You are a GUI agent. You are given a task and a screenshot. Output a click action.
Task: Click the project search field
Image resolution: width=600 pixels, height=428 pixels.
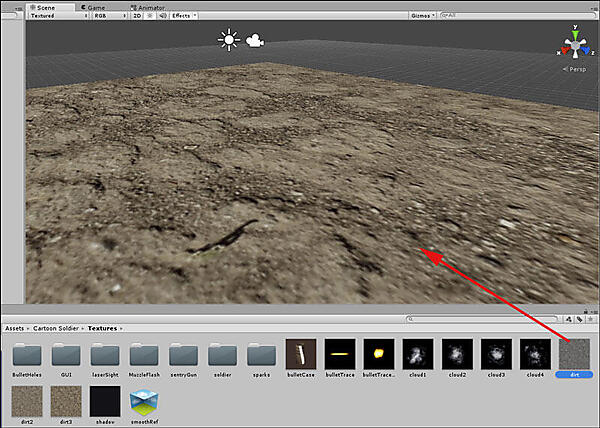(x=480, y=318)
